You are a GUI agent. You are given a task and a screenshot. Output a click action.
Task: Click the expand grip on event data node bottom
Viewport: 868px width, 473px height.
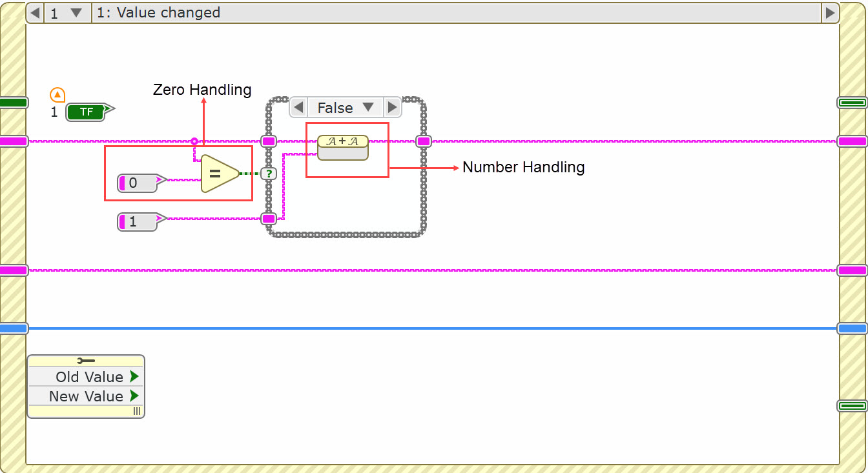(136, 411)
